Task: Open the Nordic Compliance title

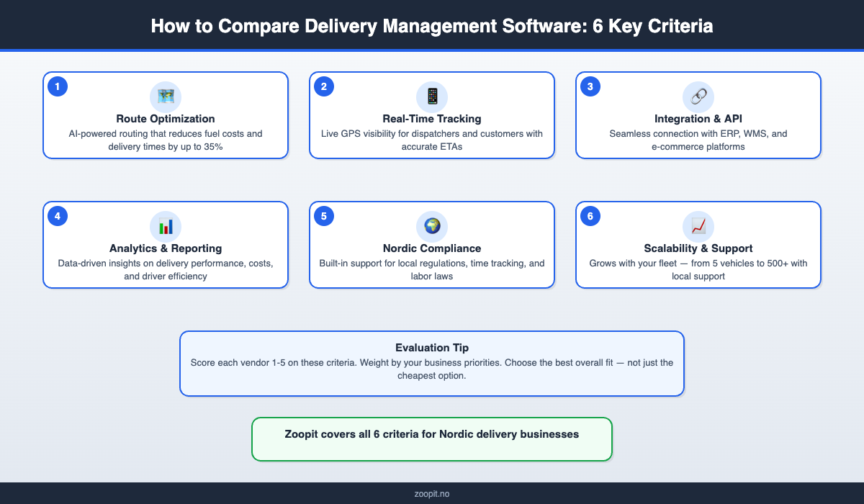Action: [432, 248]
